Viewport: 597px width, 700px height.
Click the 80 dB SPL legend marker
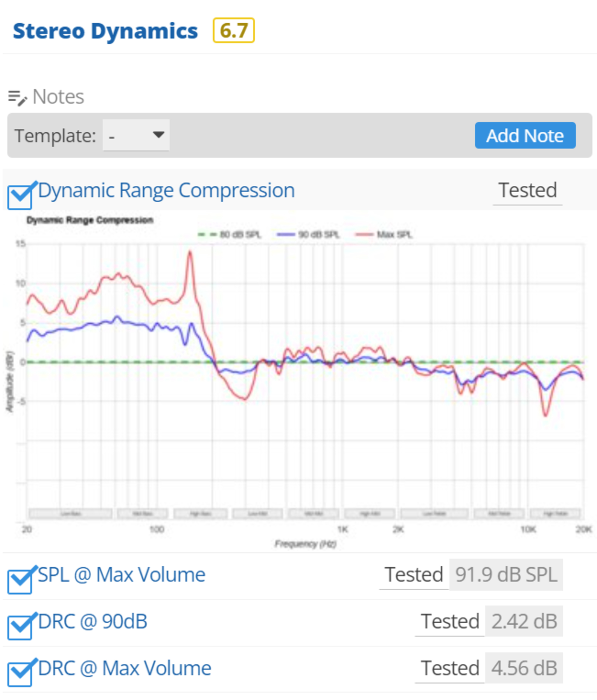point(207,235)
